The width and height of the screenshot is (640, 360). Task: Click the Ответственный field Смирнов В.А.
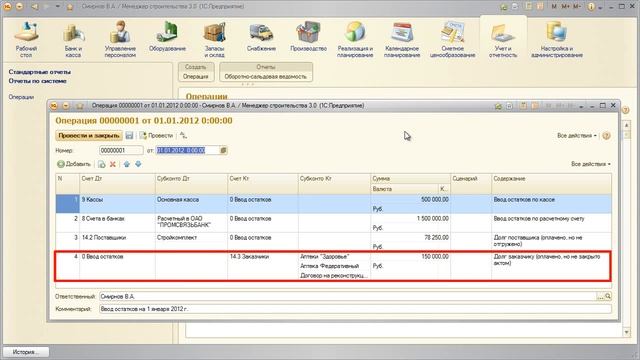(348, 296)
